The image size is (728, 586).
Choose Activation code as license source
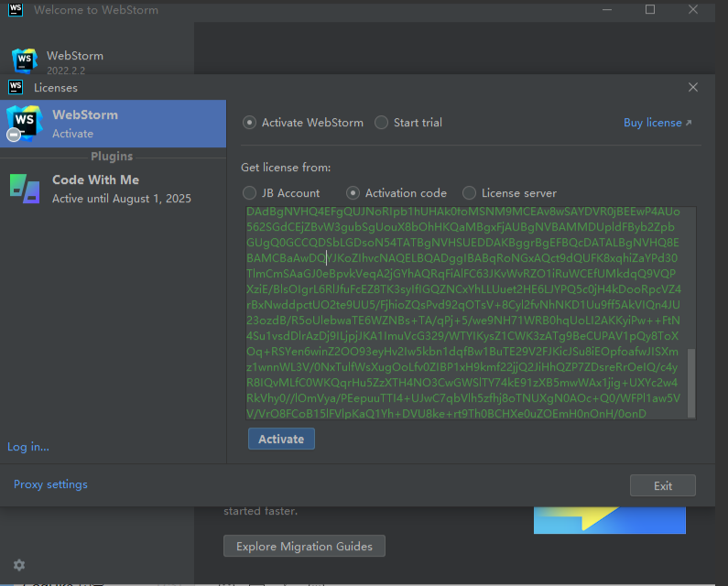coord(396,192)
